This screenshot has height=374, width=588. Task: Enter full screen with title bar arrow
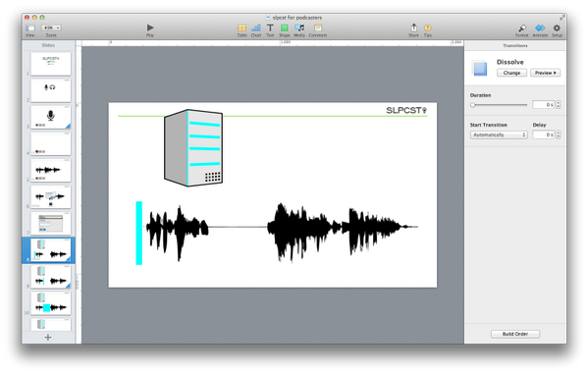click(562, 18)
